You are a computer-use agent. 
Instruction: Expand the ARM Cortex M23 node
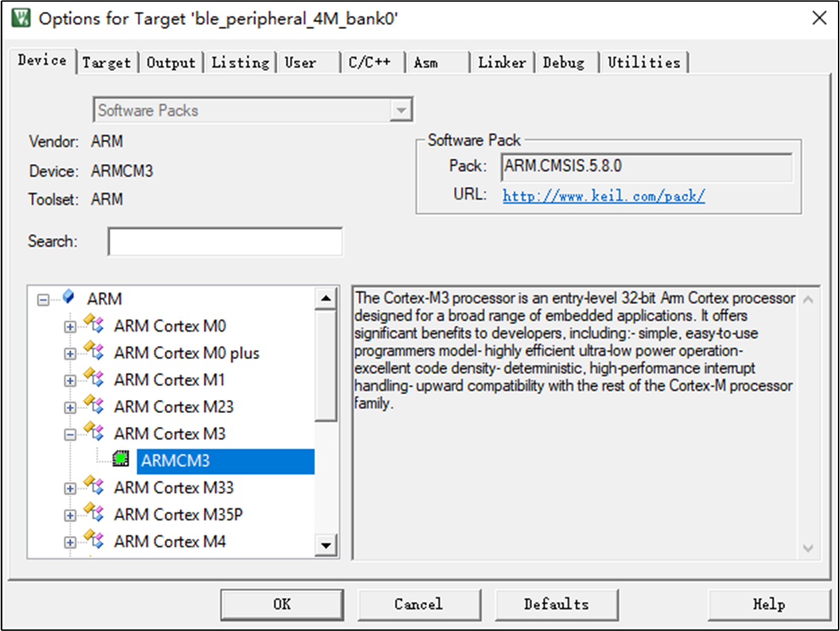70,407
